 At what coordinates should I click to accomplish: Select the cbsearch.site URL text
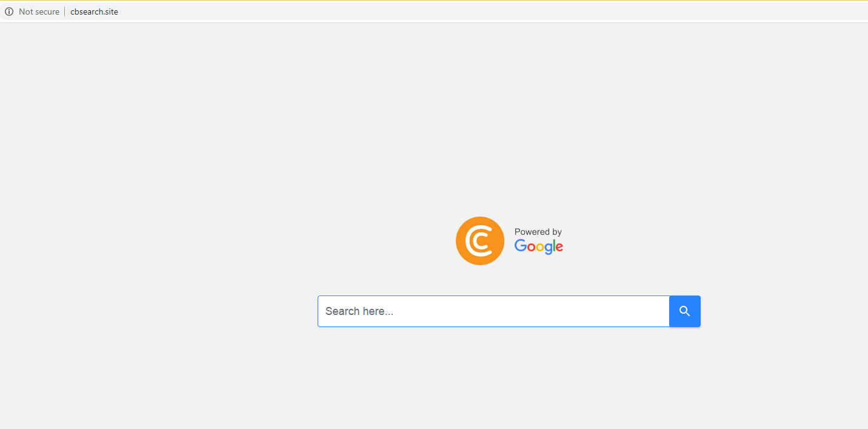point(94,12)
